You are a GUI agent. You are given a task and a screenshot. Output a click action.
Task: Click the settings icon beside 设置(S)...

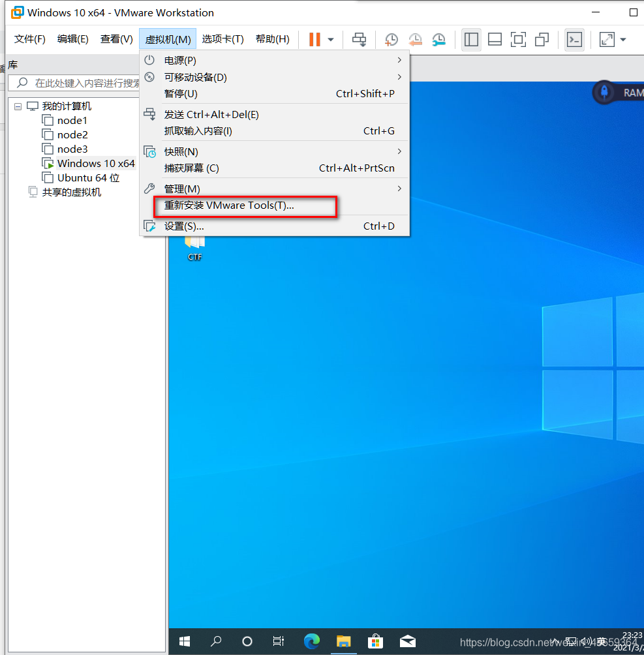(x=149, y=226)
